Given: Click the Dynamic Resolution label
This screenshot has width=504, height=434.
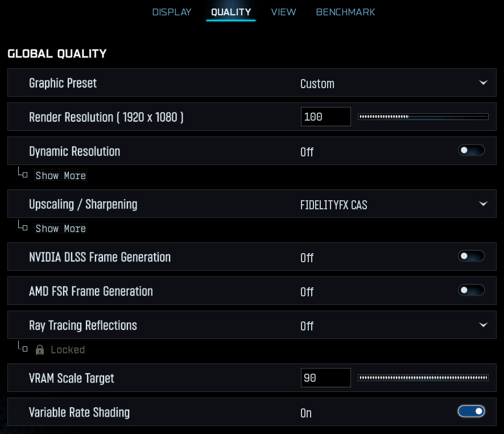Looking at the screenshot, I should point(75,151).
